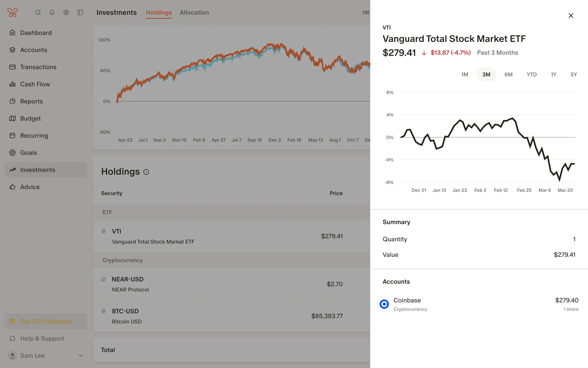Navigate to Cash Flow

pos(35,84)
